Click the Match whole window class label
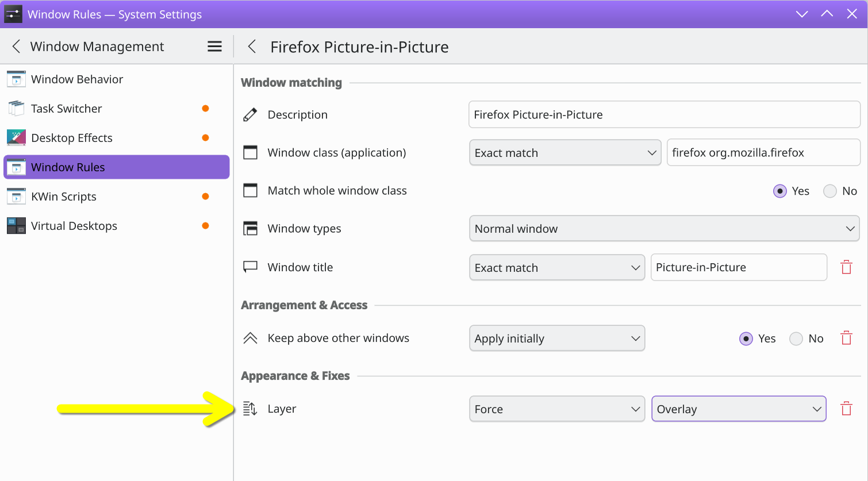The image size is (868, 481). coord(337,190)
